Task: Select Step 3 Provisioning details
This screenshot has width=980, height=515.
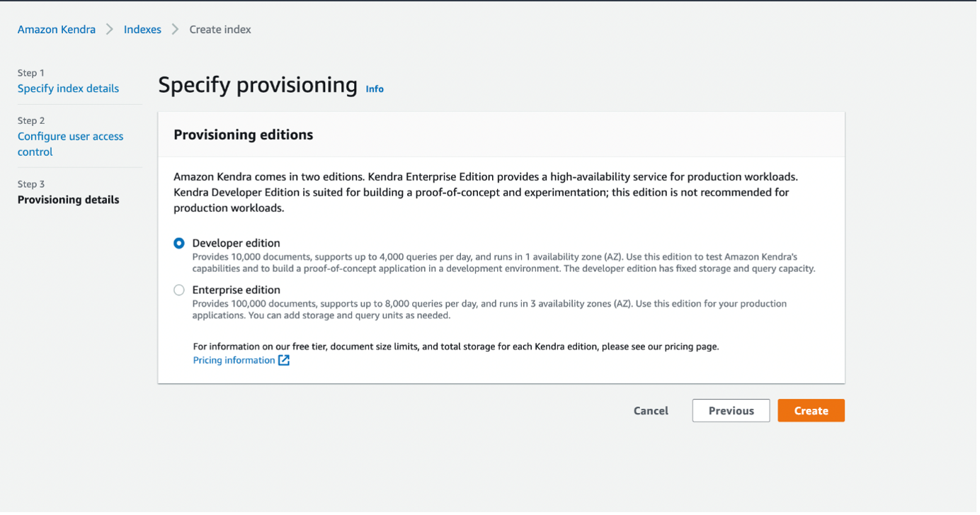Action: point(68,200)
